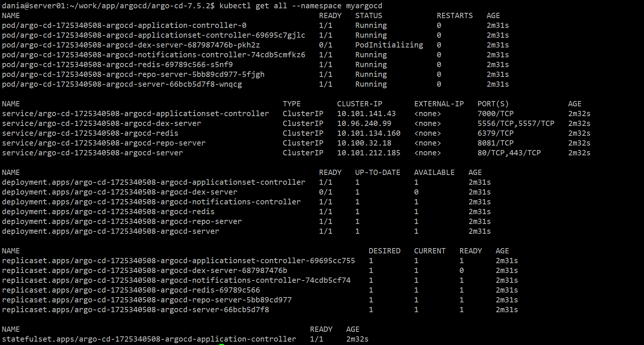The height and width of the screenshot is (345, 644).
Task: Click the 80/TCP,443/TCP ports entry
Action: click(x=509, y=153)
